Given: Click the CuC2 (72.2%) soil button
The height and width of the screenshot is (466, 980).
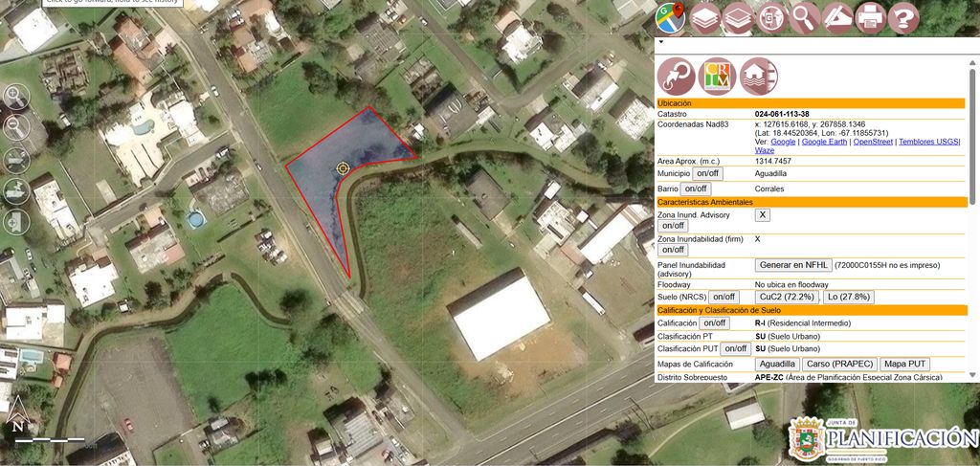Looking at the screenshot, I should (x=788, y=297).
